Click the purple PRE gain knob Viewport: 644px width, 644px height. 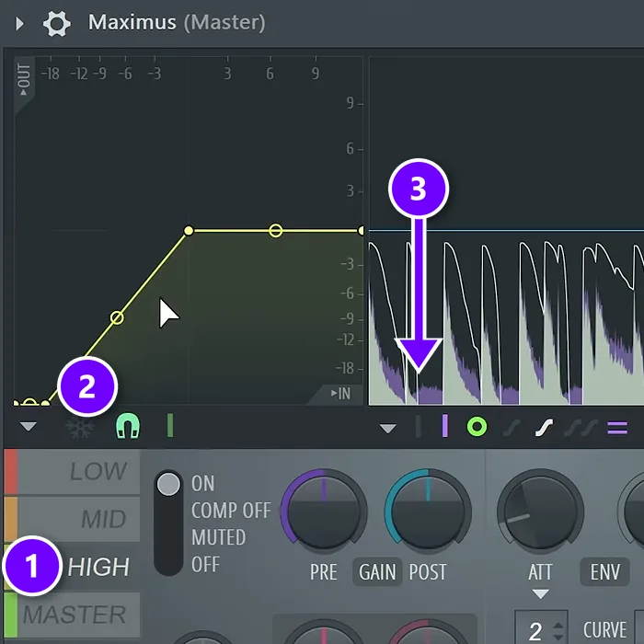click(324, 512)
